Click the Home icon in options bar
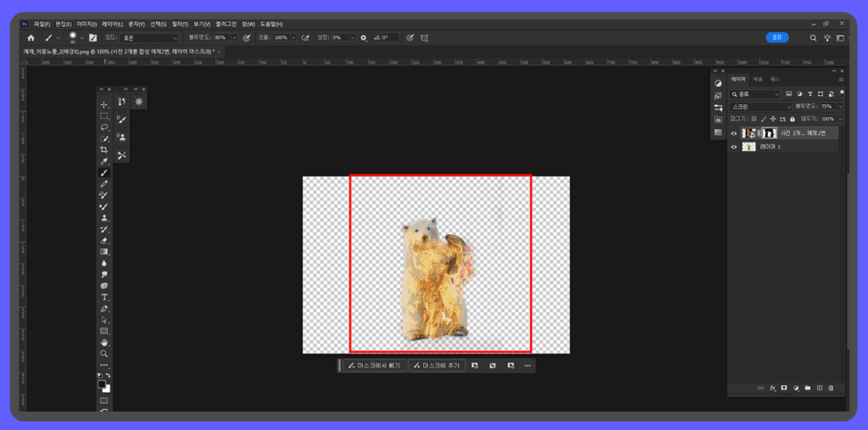868x430 pixels. (31, 37)
